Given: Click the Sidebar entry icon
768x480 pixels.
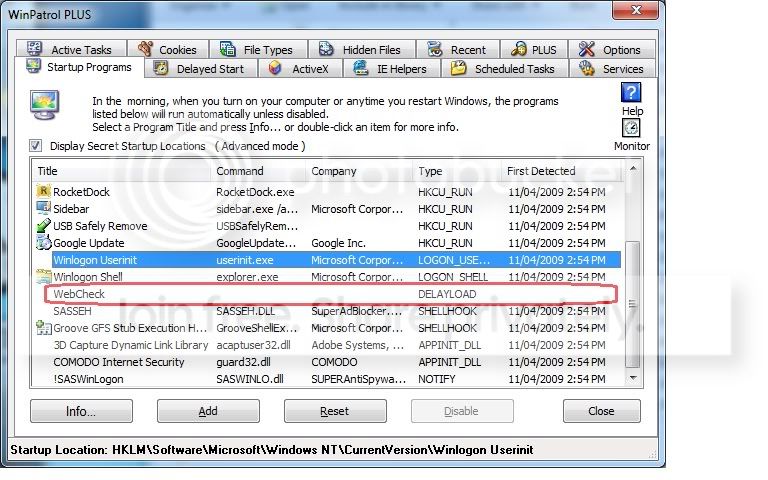Looking at the screenshot, I should pos(44,208).
